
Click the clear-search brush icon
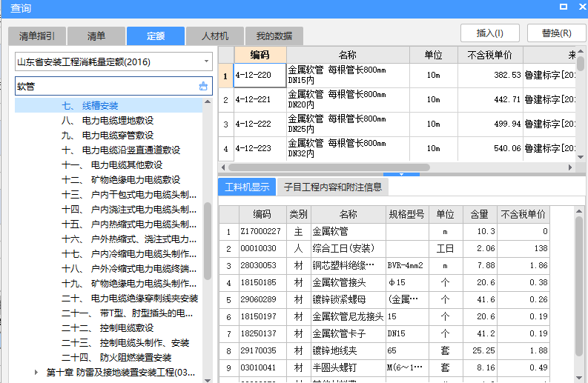(x=203, y=86)
